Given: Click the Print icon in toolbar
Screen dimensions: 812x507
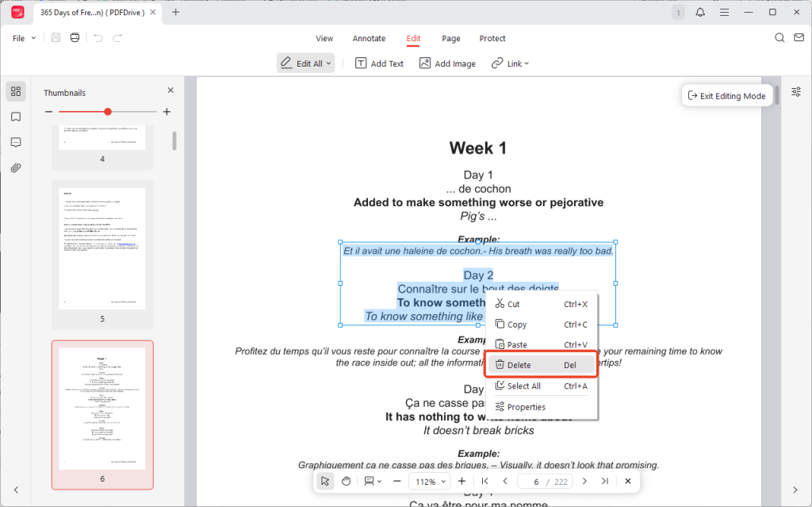Looking at the screenshot, I should [75, 38].
